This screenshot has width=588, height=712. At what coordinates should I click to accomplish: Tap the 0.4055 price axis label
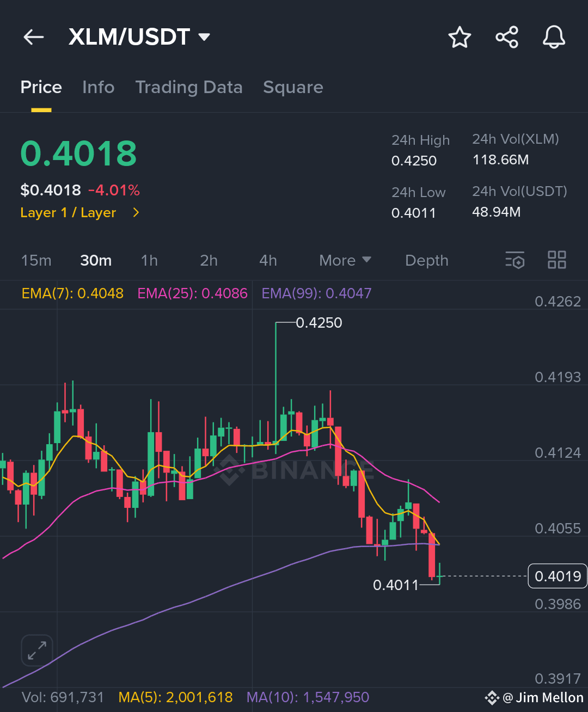(558, 528)
